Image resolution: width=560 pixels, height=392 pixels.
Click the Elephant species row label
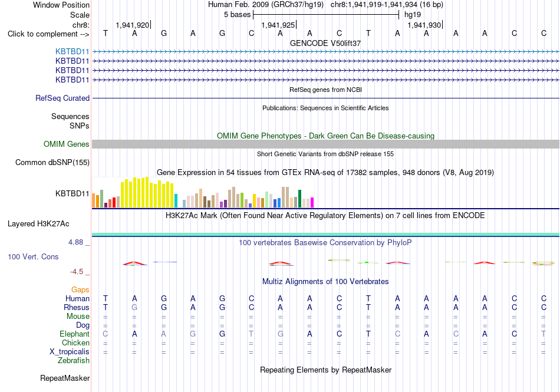pos(74,334)
